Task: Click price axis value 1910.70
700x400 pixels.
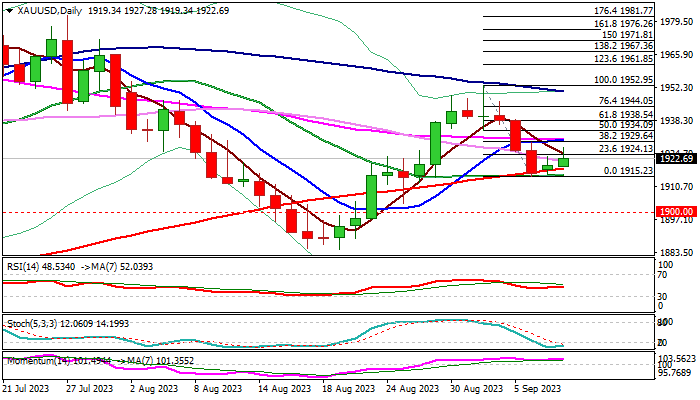Action: [x=676, y=187]
